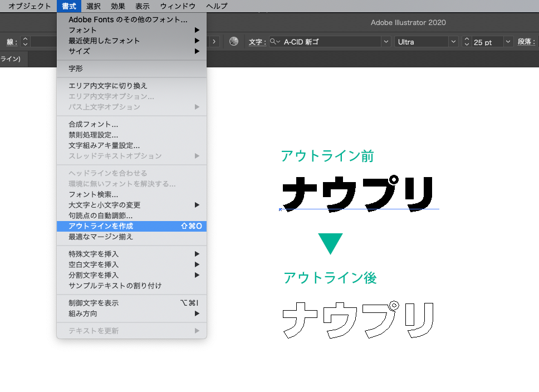Open the 書式 menu in menu bar
This screenshot has width=539, height=392.
click(68, 6)
